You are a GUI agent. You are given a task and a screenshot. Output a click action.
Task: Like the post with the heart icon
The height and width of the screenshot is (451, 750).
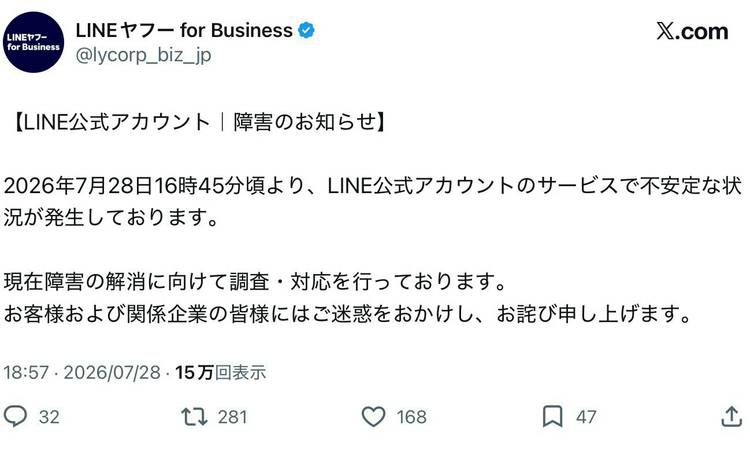[x=373, y=417]
